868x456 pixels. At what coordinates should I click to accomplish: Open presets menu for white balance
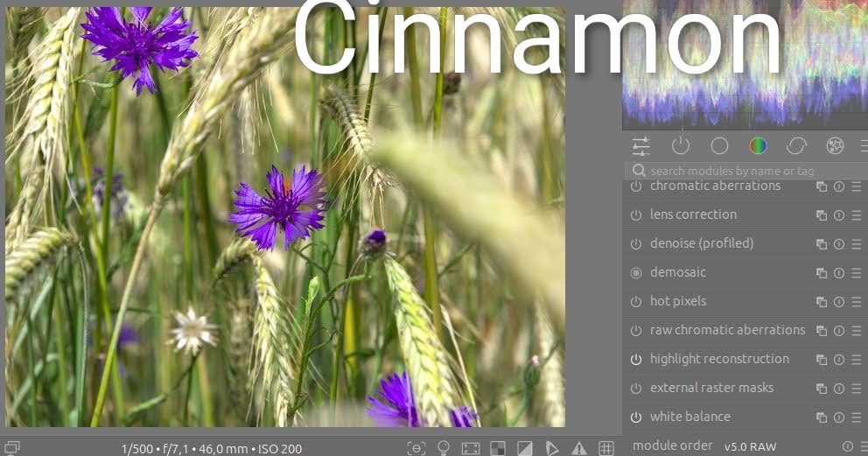click(x=857, y=417)
